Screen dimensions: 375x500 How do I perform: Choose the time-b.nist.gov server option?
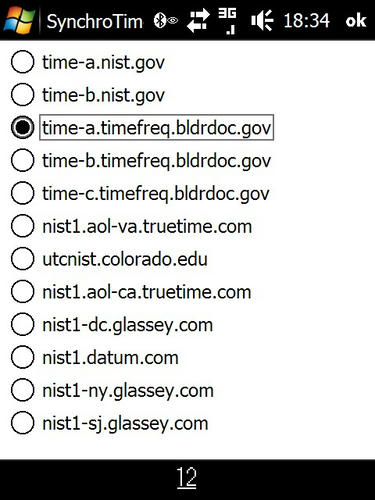[88, 95]
